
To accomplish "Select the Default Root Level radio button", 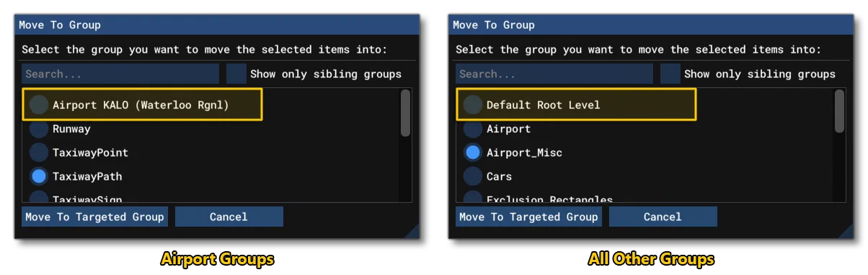I will tap(473, 105).
